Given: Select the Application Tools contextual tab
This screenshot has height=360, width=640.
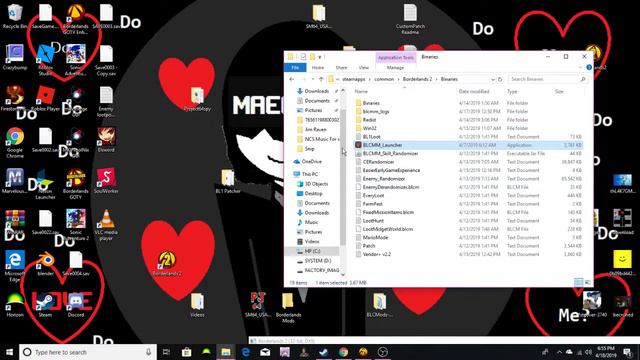Looking at the screenshot, I should click(396, 58).
